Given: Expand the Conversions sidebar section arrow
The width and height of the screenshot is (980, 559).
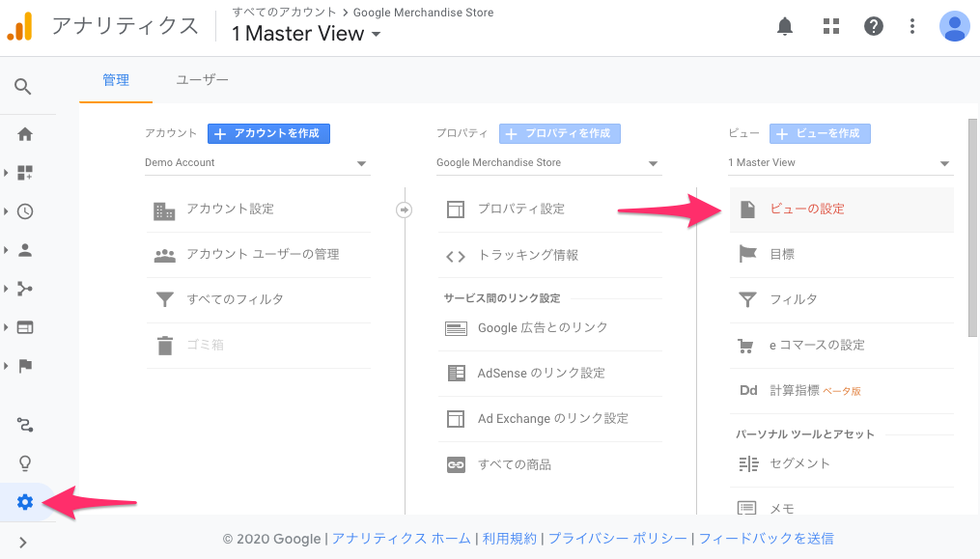Looking at the screenshot, I should (6, 366).
